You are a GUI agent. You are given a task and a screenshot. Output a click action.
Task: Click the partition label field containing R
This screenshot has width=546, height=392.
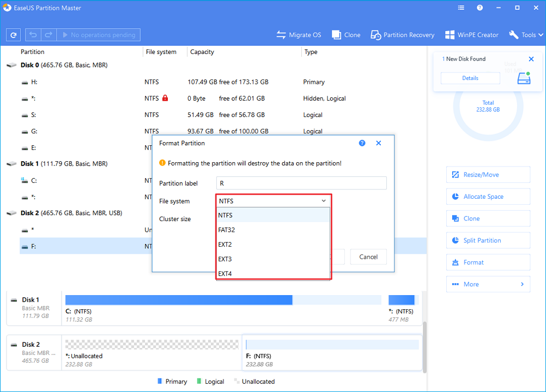pos(301,183)
